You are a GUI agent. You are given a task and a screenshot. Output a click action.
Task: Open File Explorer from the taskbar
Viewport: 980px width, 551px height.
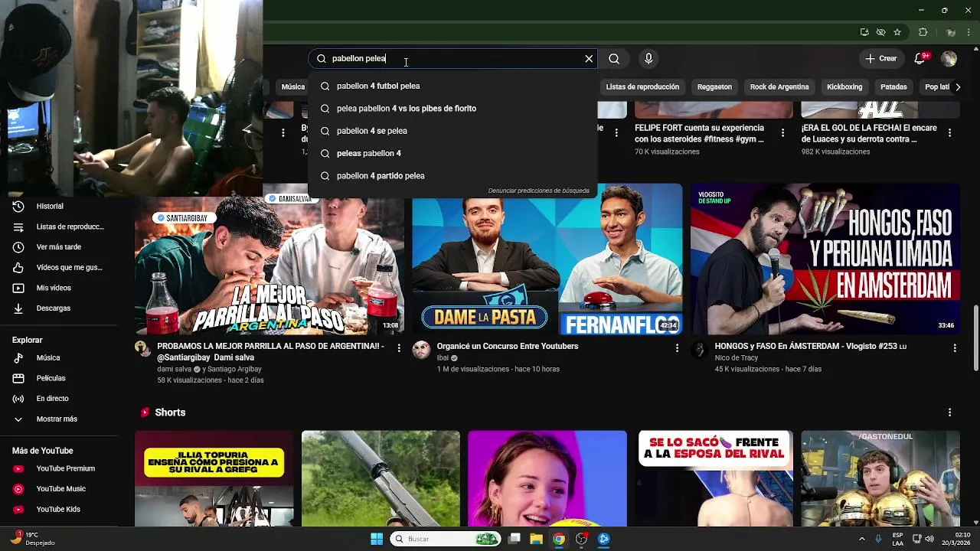[x=536, y=539]
